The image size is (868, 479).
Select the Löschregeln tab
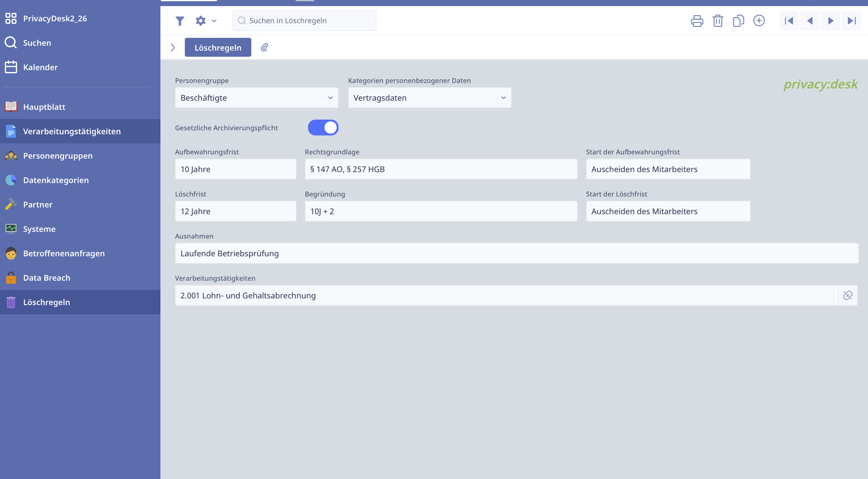click(x=218, y=48)
